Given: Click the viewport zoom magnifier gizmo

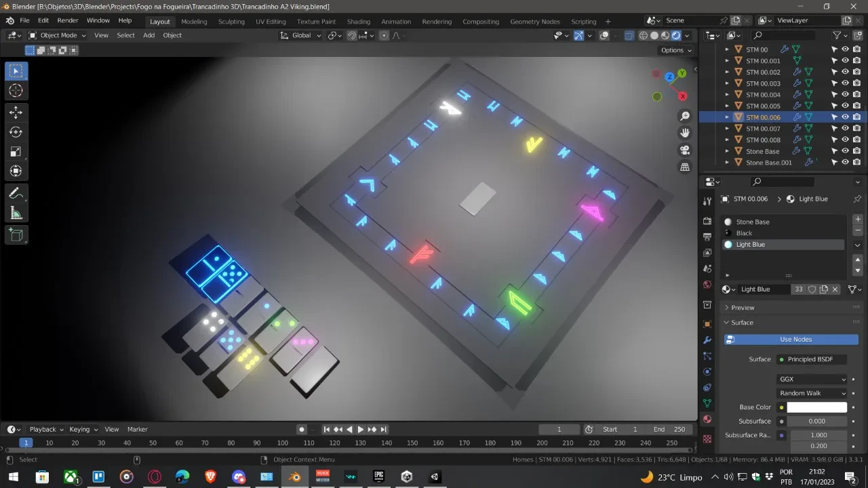Looking at the screenshot, I should (x=685, y=117).
